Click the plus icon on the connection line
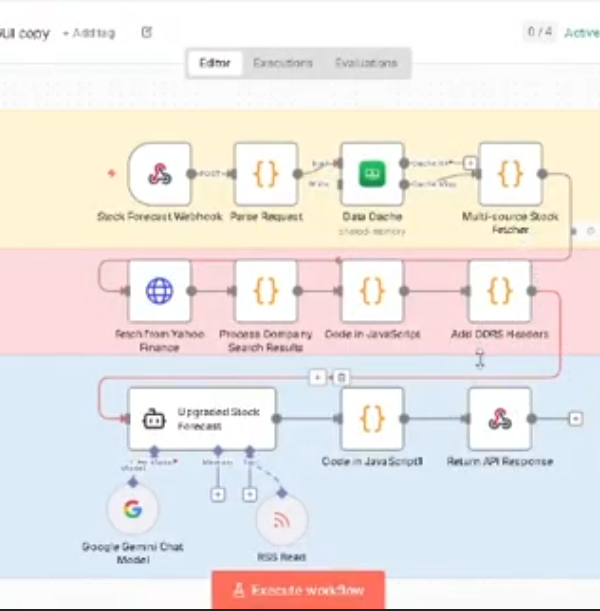Viewport: 600px width, 611px height. (x=317, y=377)
